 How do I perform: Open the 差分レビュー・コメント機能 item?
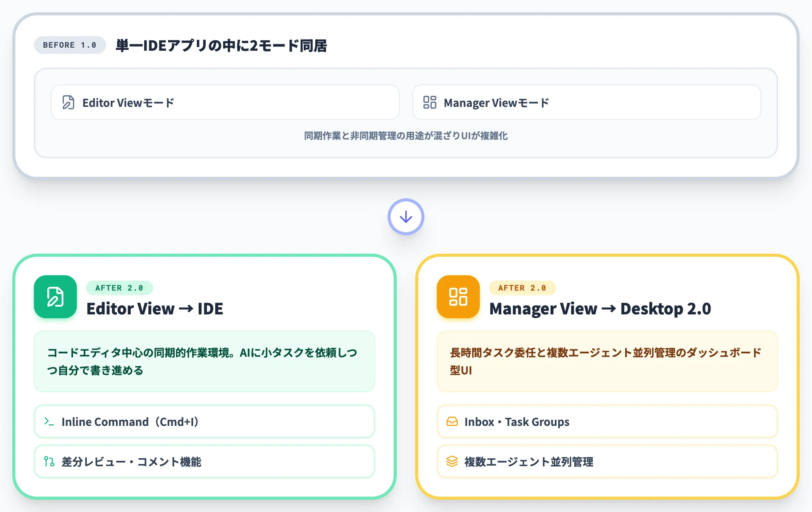click(205, 461)
